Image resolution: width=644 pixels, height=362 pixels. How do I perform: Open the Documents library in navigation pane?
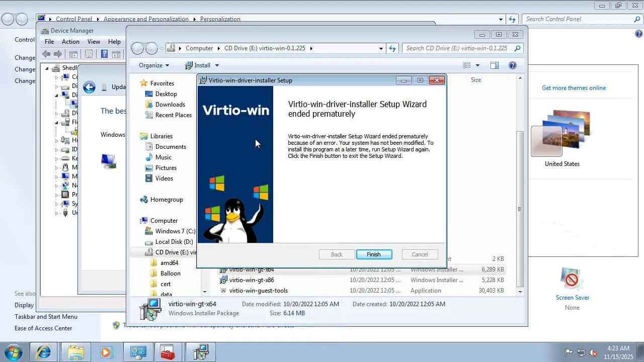(x=171, y=147)
